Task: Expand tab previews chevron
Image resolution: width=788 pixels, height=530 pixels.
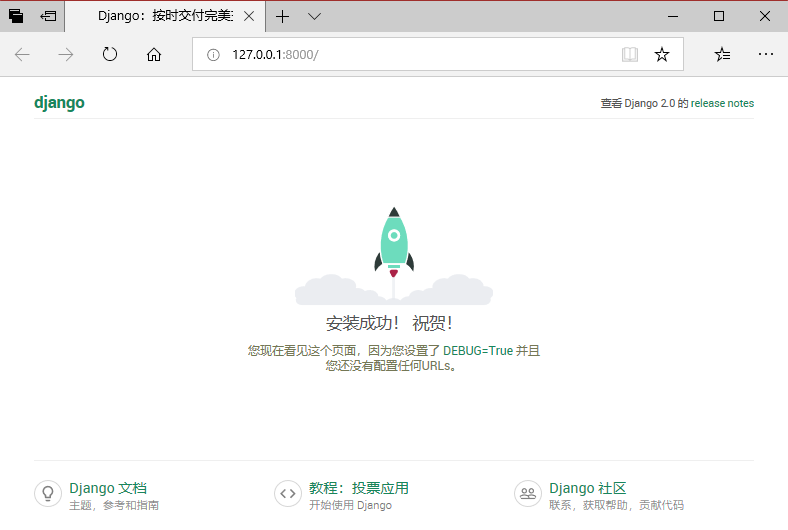Action: point(315,17)
